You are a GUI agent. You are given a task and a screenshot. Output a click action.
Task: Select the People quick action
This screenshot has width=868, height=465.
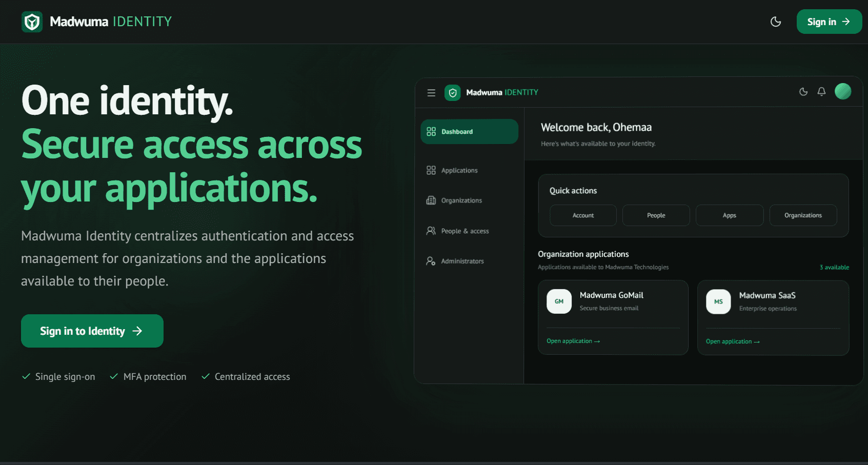click(656, 215)
